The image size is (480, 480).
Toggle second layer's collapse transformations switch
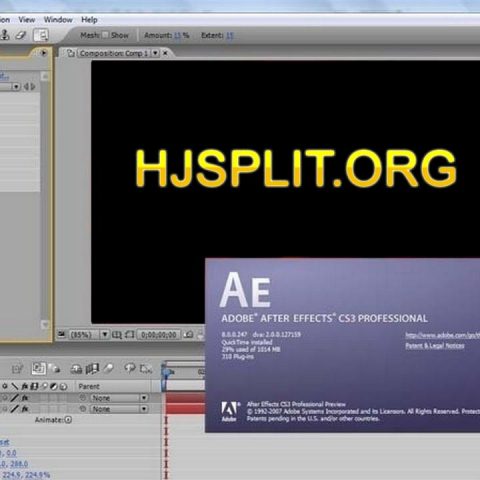tap(5, 409)
